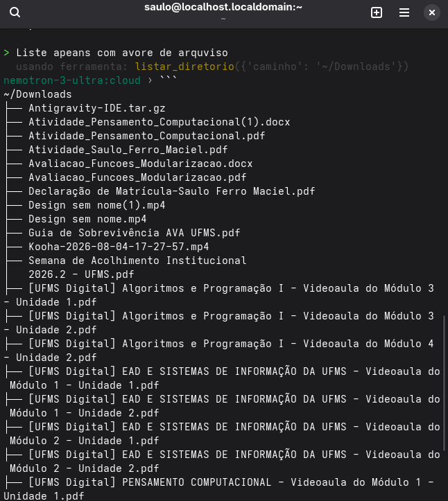Close the terminal window

click(431, 12)
